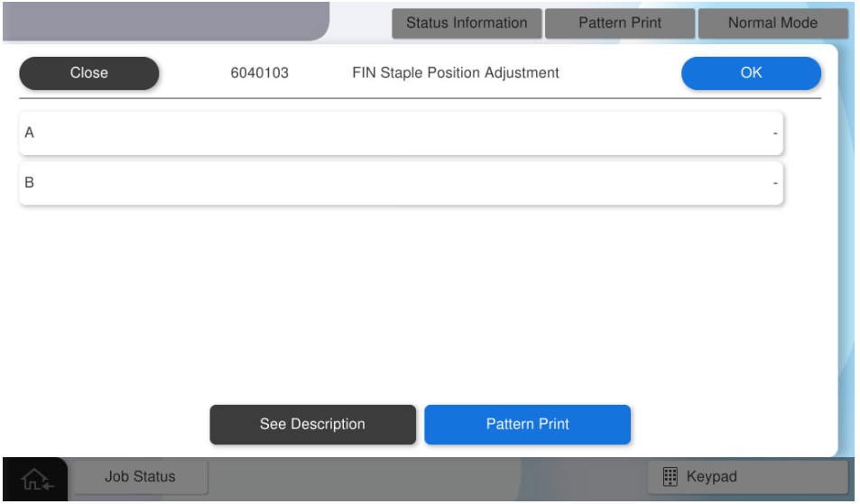Click the dash value of row B

coord(774,183)
